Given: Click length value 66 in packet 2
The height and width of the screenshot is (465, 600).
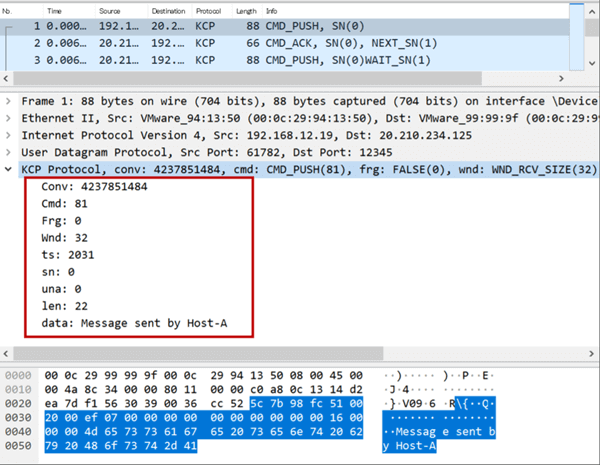Looking at the screenshot, I should tap(253, 43).
